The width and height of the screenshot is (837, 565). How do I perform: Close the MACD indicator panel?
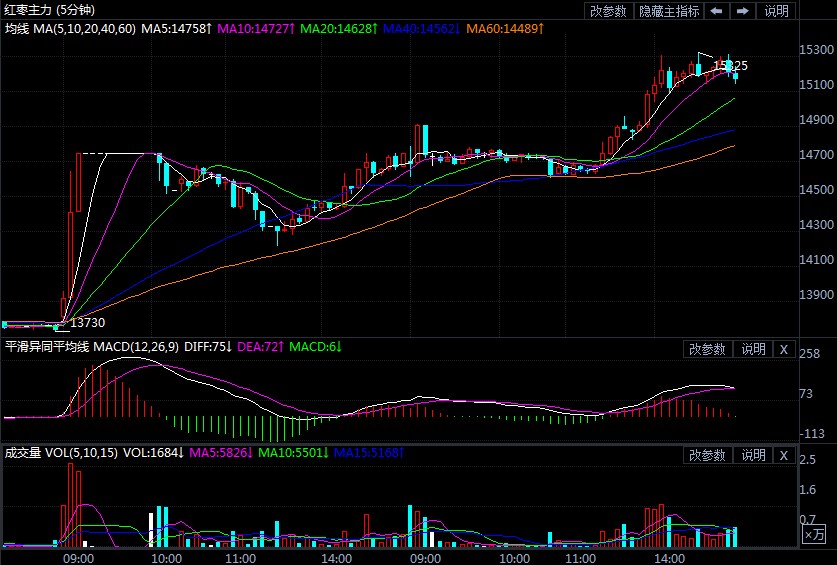click(x=784, y=349)
